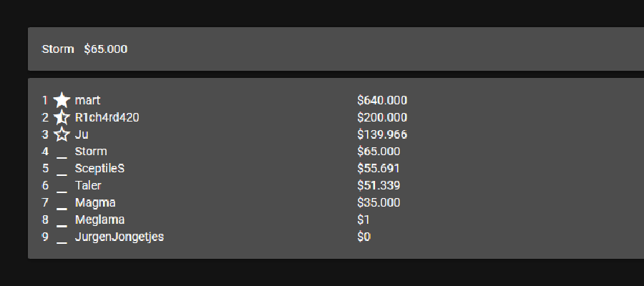644x286 pixels.
Task: Click the half-filled star beside R1ch4rd420
Action: point(62,117)
